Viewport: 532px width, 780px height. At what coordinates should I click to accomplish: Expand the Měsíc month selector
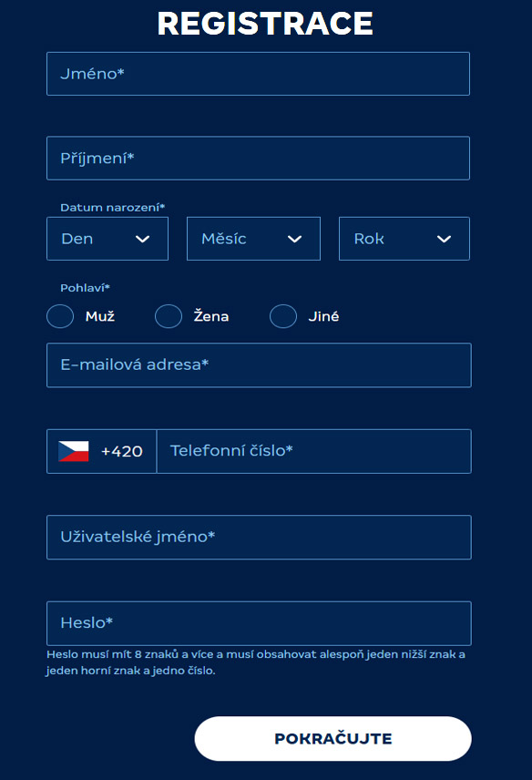253,239
